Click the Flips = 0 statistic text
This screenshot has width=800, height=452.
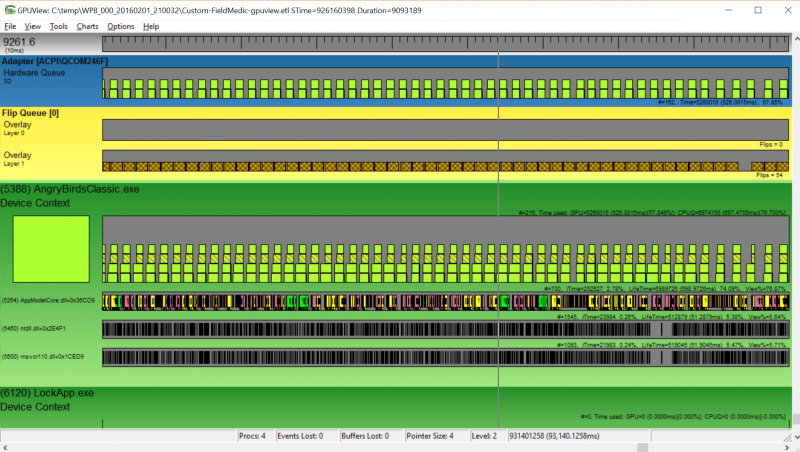(x=770, y=144)
